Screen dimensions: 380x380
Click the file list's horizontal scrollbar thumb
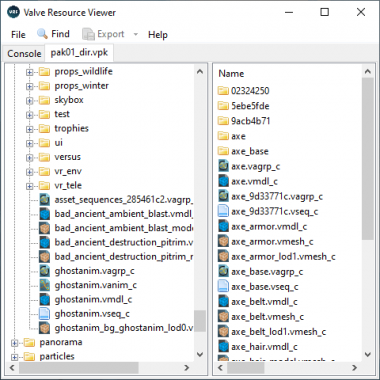pos(246,368)
